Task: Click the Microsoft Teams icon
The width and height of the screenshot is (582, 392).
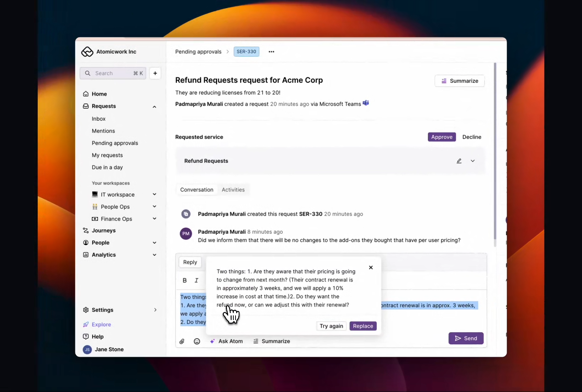Action: click(366, 103)
